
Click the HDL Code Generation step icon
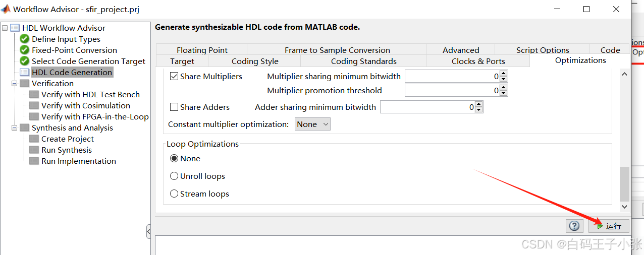(24, 72)
